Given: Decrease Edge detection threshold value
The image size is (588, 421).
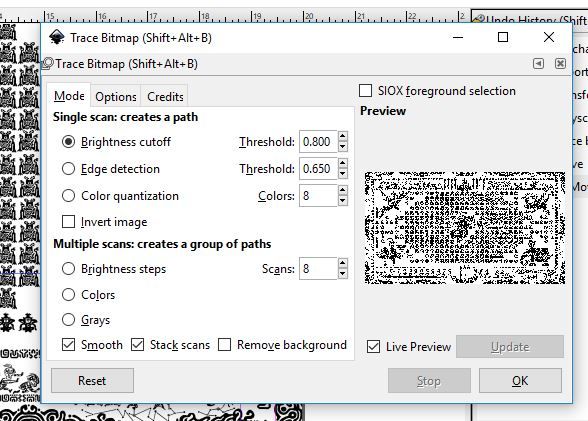Looking at the screenshot, I should [342, 174].
